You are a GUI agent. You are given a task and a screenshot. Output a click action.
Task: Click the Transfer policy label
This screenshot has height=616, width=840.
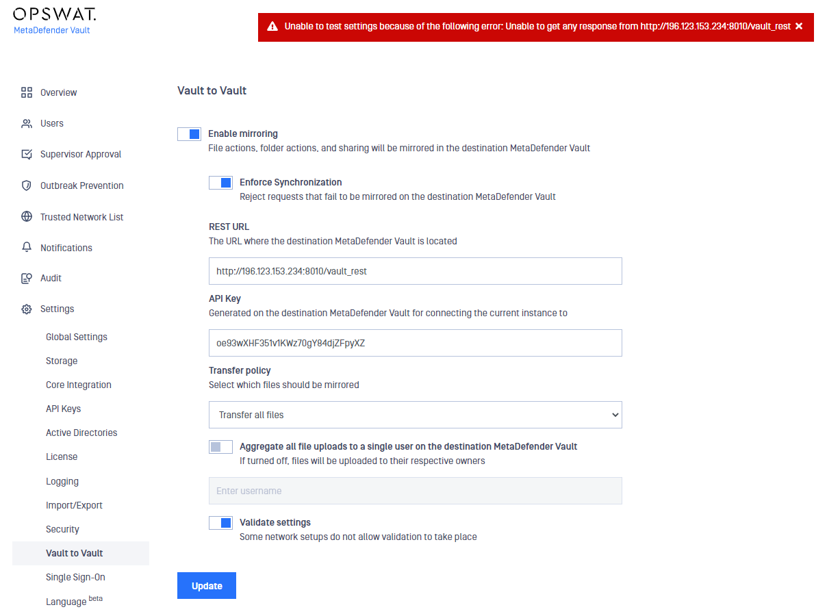click(x=240, y=370)
